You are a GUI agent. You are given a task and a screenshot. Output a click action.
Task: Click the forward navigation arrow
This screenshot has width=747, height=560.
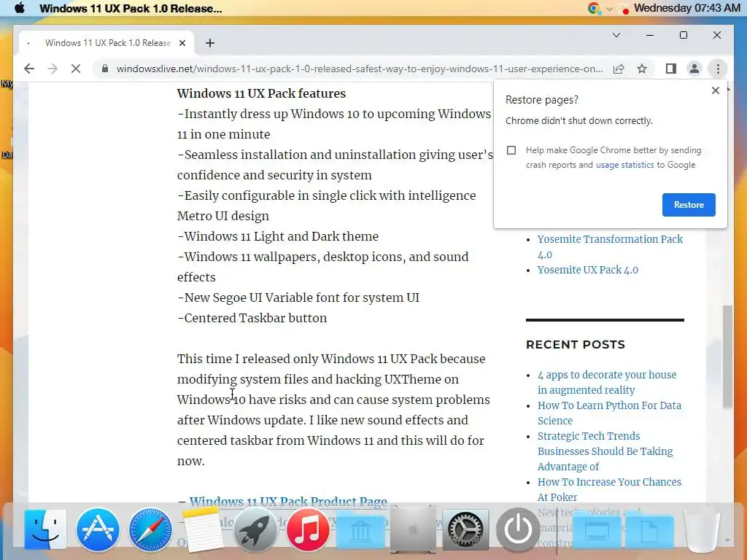(53, 69)
